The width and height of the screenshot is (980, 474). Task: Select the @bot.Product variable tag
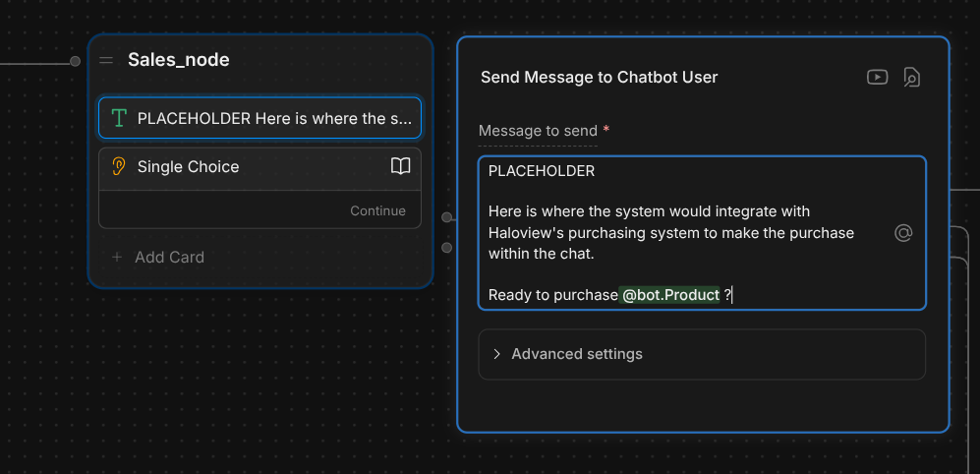click(x=670, y=295)
